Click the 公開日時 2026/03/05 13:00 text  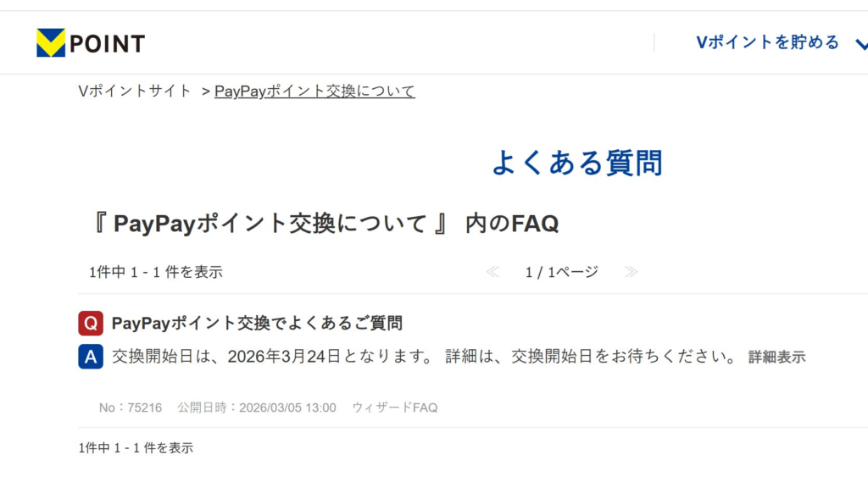pos(256,408)
